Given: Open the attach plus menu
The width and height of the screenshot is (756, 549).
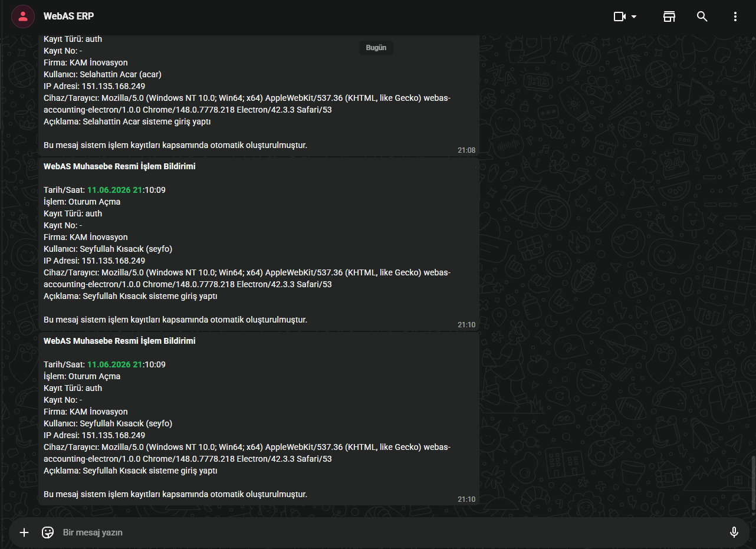Looking at the screenshot, I should [x=24, y=532].
